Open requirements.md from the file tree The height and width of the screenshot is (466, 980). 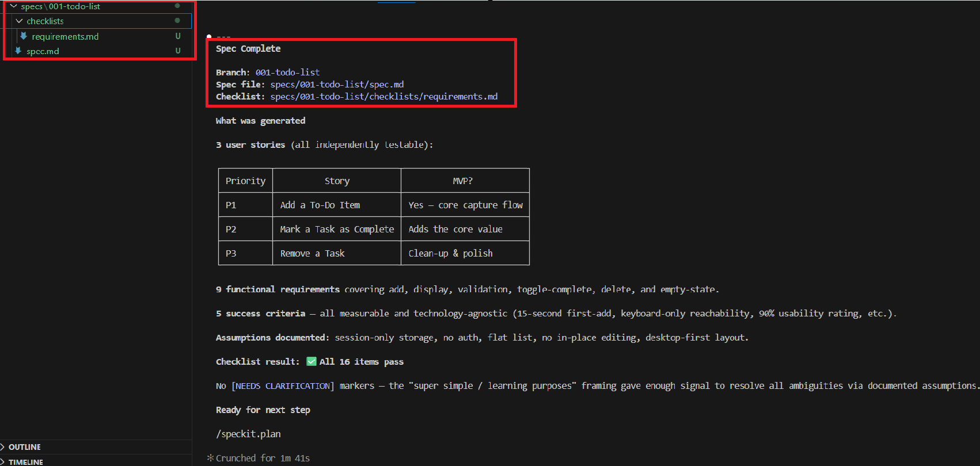pos(65,36)
